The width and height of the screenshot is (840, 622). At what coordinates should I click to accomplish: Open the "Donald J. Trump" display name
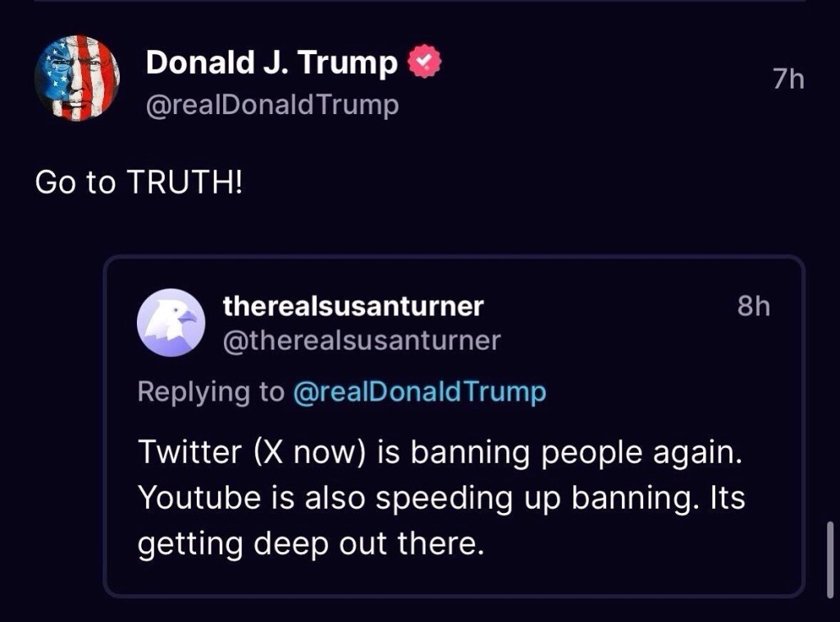pyautogui.click(x=271, y=63)
